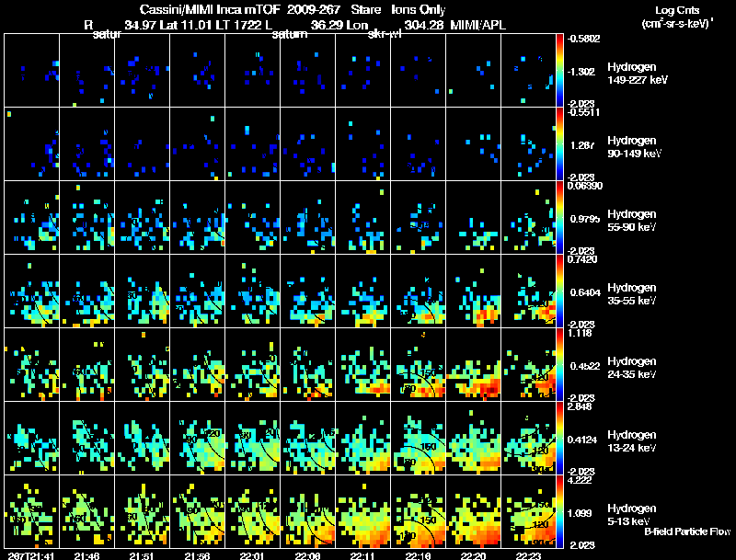
Task: Click the 'LT 1722' local time text
Action: (x=236, y=25)
